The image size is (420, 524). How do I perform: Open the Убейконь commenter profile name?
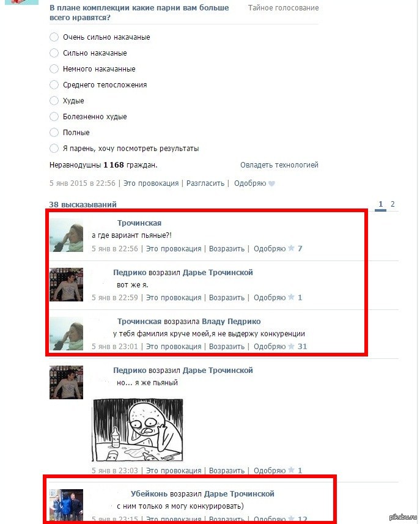149,493
